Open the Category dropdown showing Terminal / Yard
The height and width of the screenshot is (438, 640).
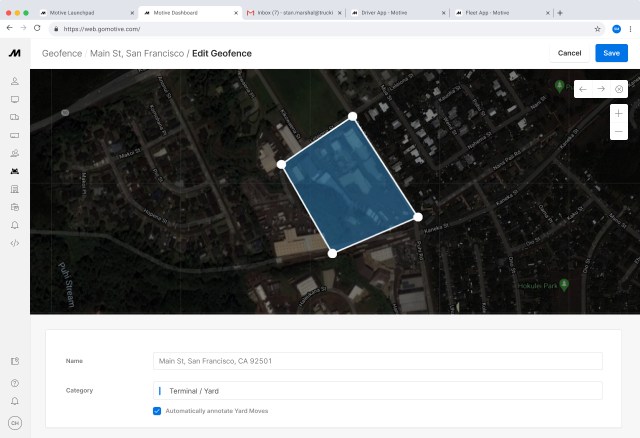pyautogui.click(x=378, y=391)
